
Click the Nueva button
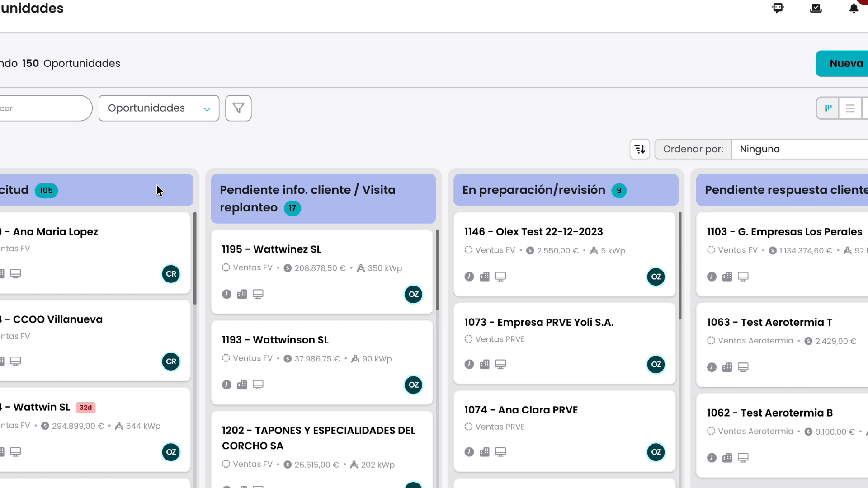[x=842, y=64]
